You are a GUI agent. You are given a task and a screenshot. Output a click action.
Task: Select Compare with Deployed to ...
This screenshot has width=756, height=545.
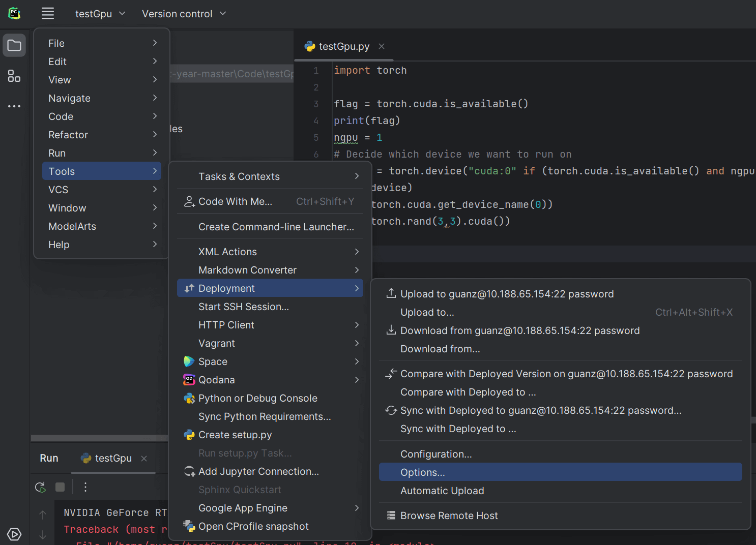tap(561, 392)
